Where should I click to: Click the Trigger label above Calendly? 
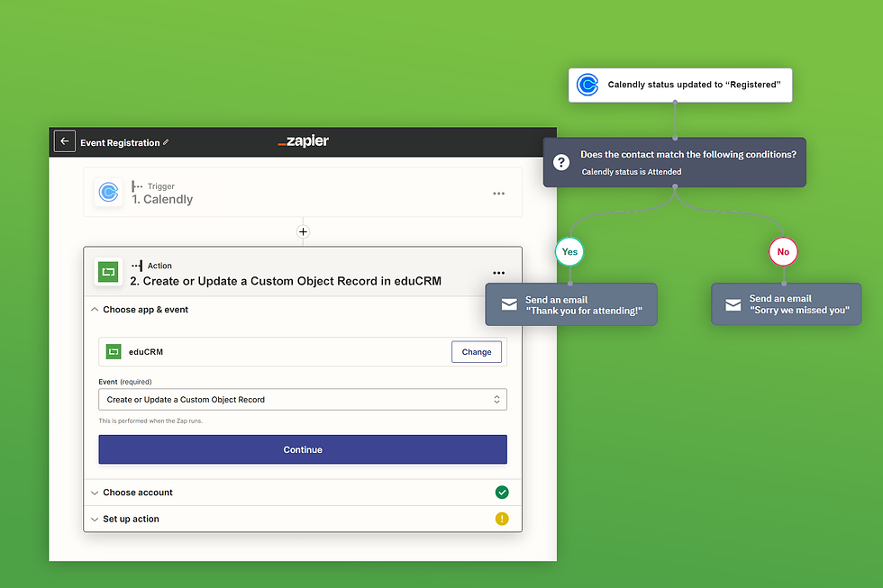(x=161, y=186)
